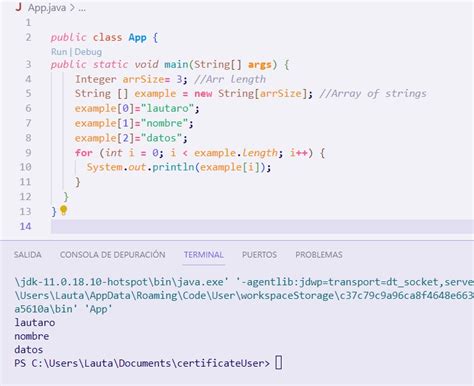Click the PS C:\Users\Lauta\Documents\certificateUser prompt
This screenshot has width=474, height=386.
(x=142, y=363)
